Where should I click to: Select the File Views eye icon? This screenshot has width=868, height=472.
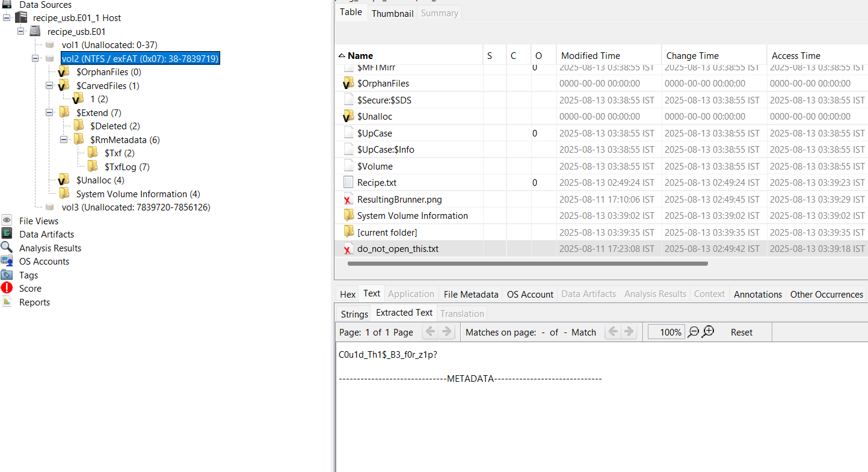(x=7, y=221)
